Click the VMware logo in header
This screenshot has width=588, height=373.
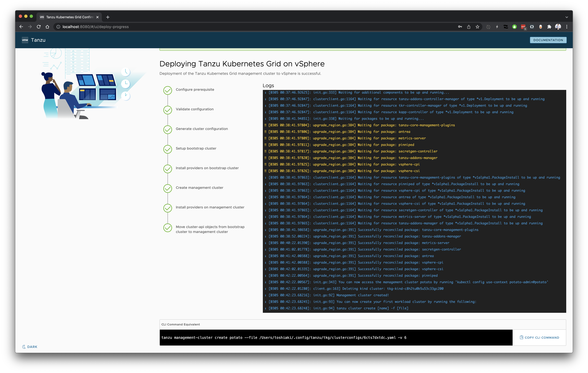pyautogui.click(x=25, y=40)
